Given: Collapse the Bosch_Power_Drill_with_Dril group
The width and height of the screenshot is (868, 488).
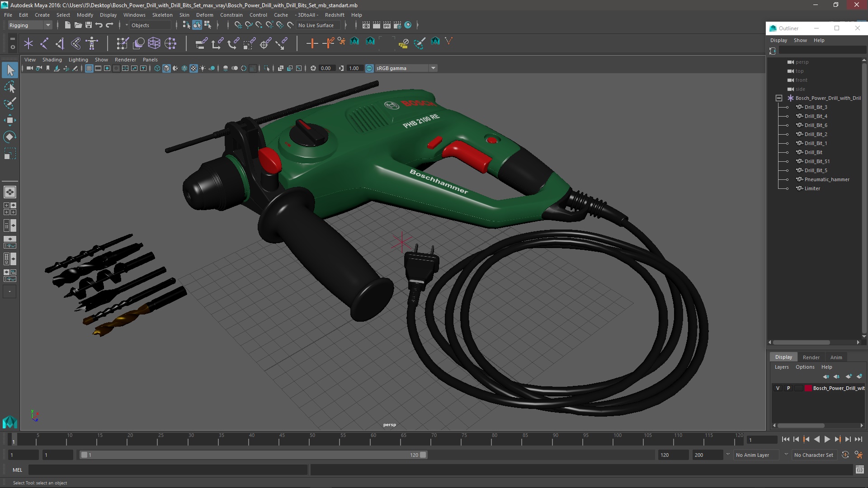Looking at the screenshot, I should point(778,98).
